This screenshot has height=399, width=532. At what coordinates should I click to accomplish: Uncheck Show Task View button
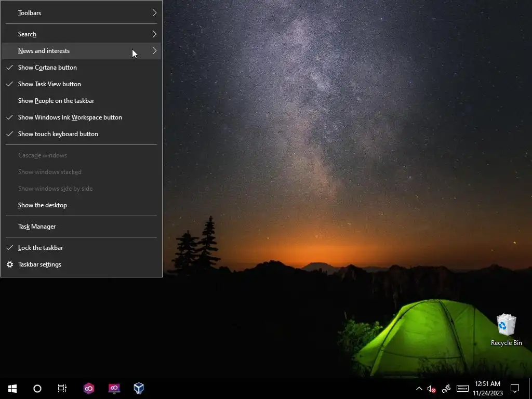point(82,84)
